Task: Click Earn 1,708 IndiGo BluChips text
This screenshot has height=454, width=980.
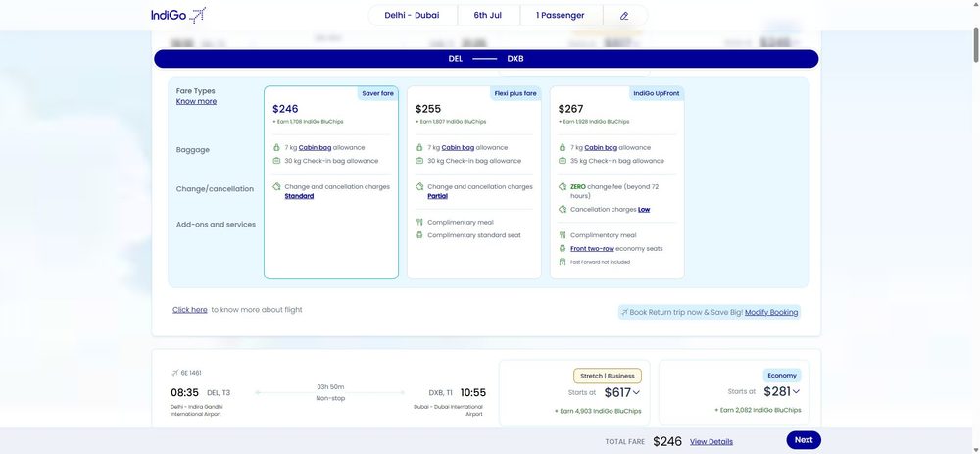Action: (308, 122)
